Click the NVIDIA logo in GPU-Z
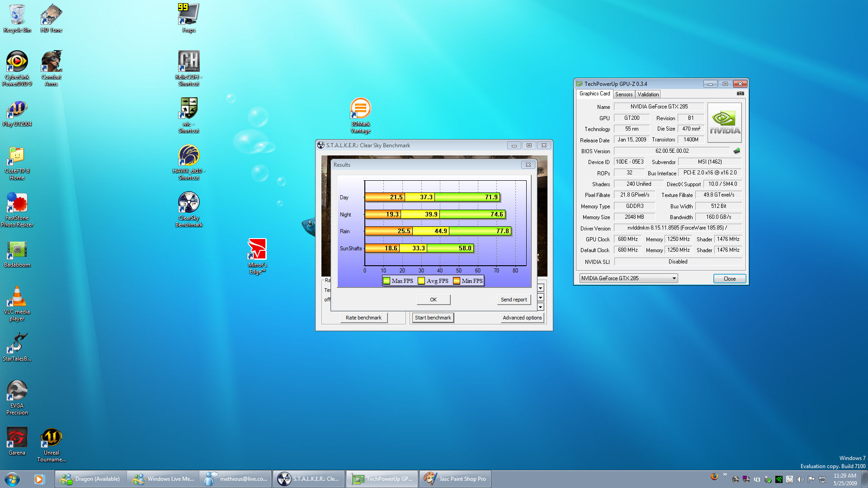This screenshot has height=488, width=868. pos(724,123)
